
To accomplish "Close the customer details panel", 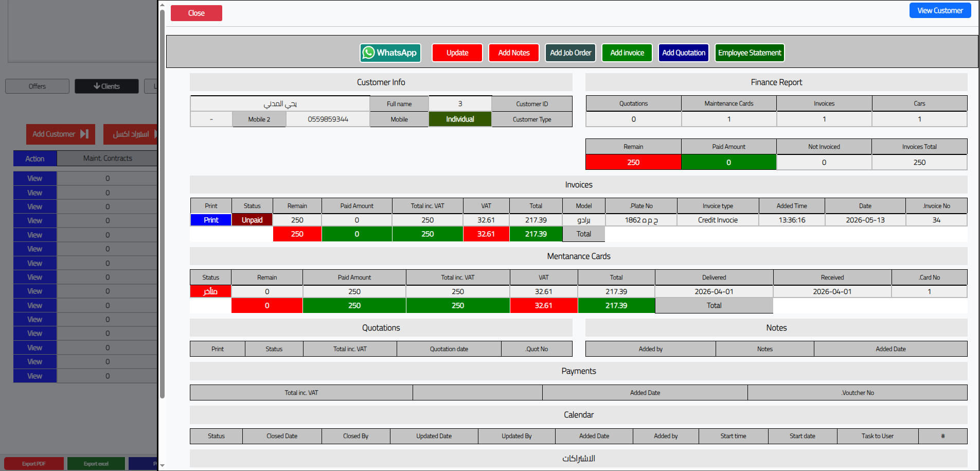I will click(197, 13).
